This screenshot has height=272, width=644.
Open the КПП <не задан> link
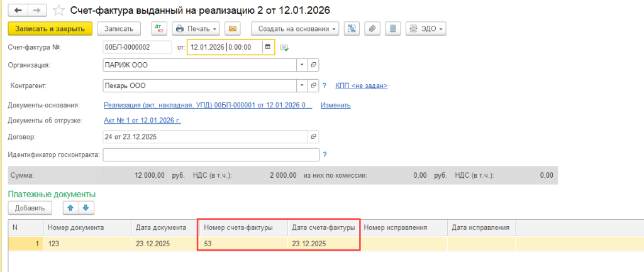362,85
